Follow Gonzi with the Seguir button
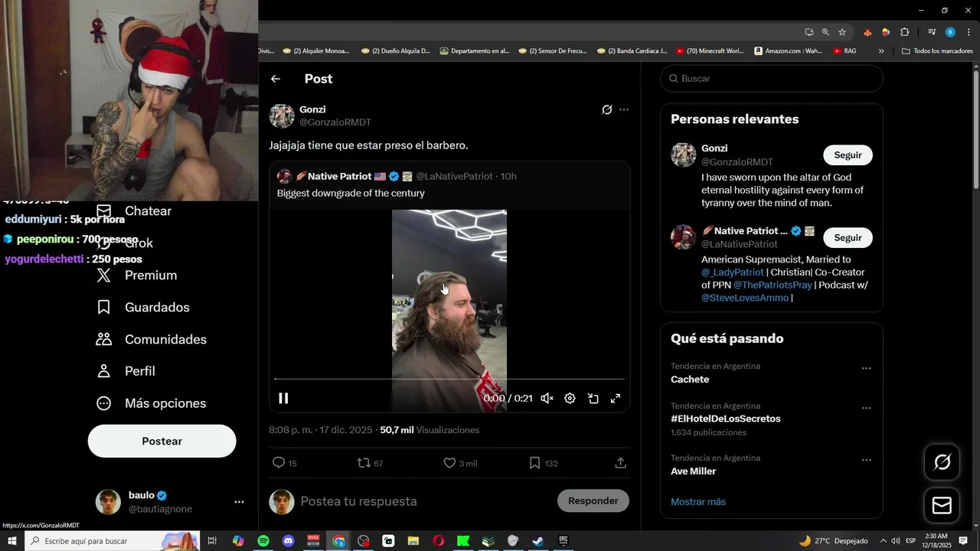 (x=848, y=155)
